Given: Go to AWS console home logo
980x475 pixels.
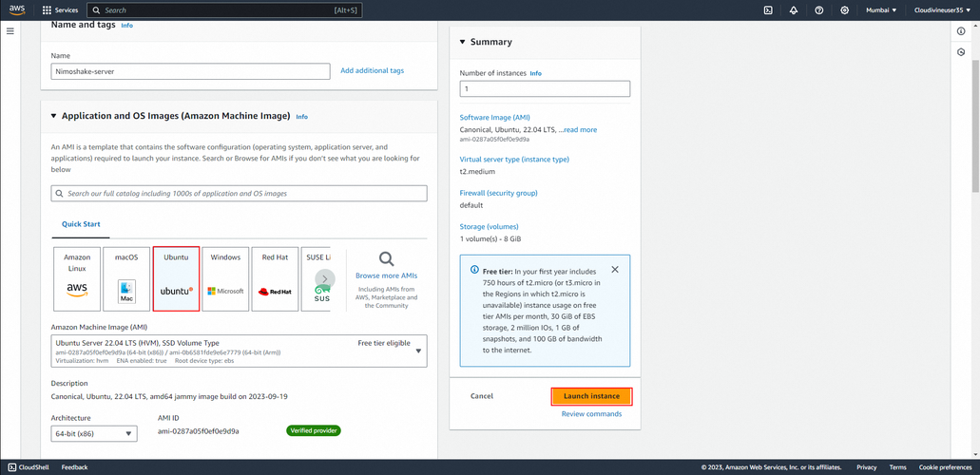Looking at the screenshot, I should 16,10.
